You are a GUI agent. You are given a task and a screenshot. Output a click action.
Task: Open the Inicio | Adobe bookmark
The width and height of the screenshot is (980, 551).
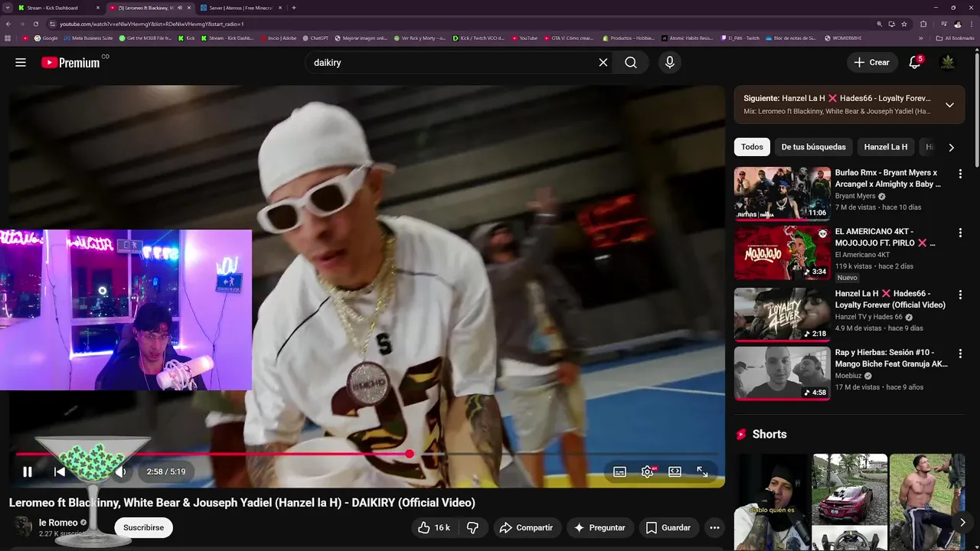pos(277,38)
